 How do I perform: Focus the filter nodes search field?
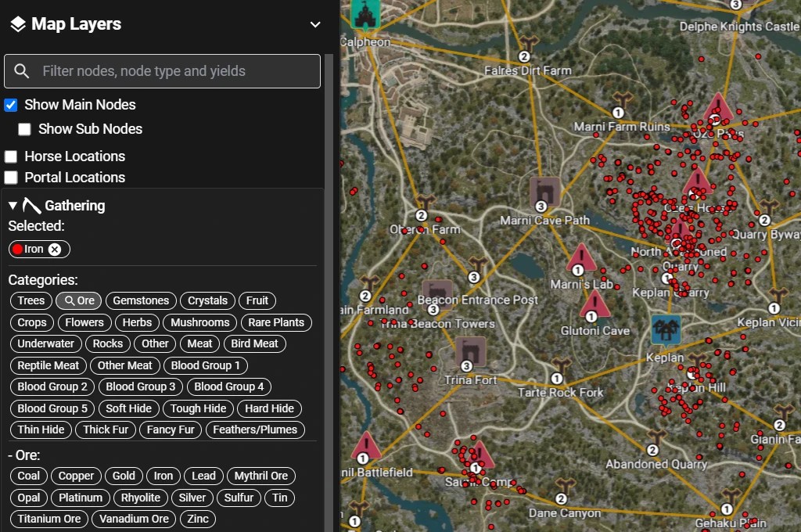163,71
